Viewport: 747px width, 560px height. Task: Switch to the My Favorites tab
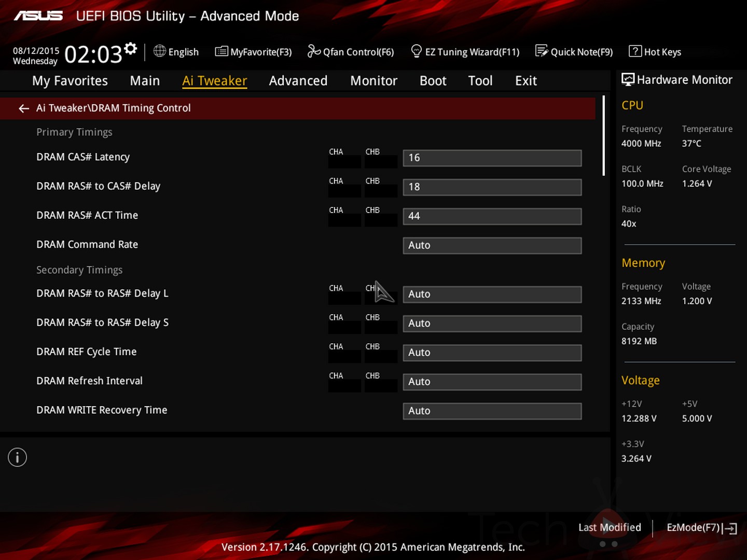click(70, 81)
